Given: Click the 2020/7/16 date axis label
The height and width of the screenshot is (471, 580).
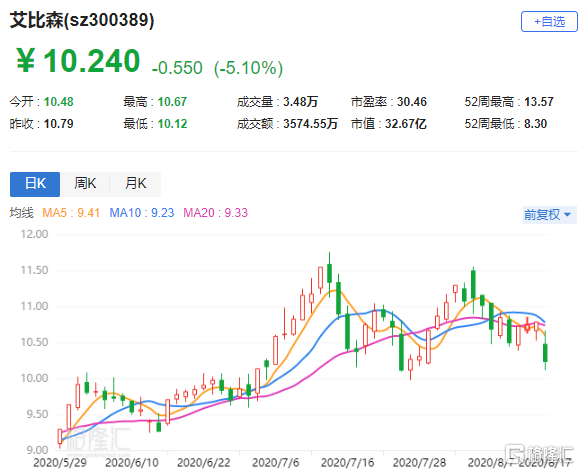Looking at the screenshot, I should (x=347, y=462).
